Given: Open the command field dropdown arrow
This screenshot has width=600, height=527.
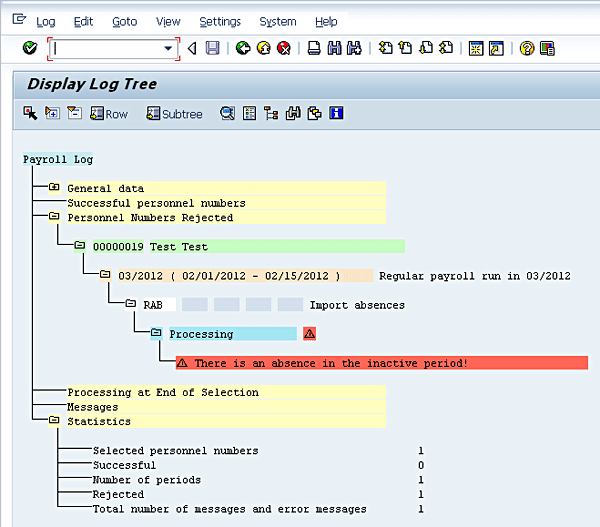Looking at the screenshot, I should point(168,48).
